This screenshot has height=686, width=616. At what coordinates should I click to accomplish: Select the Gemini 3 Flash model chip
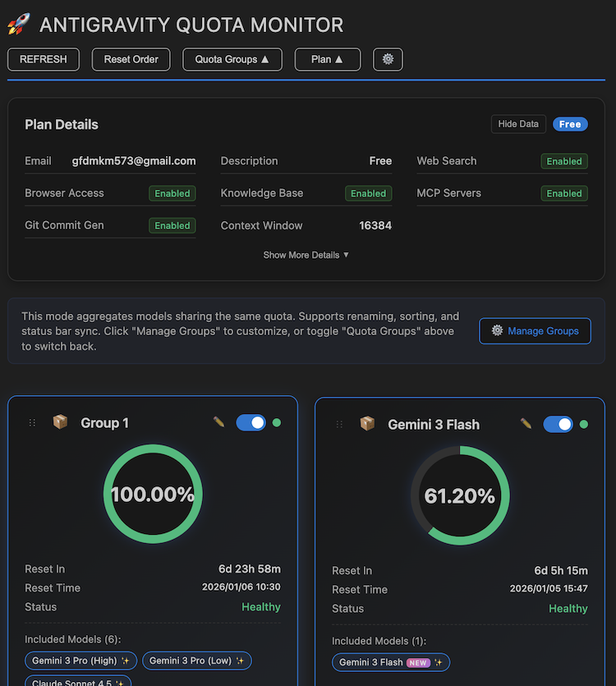(x=391, y=662)
